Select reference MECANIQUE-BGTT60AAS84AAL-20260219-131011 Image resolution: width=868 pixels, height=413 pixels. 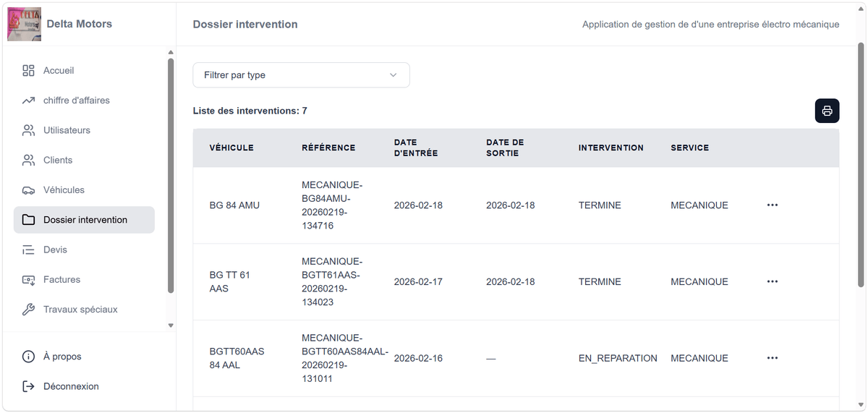coord(345,358)
